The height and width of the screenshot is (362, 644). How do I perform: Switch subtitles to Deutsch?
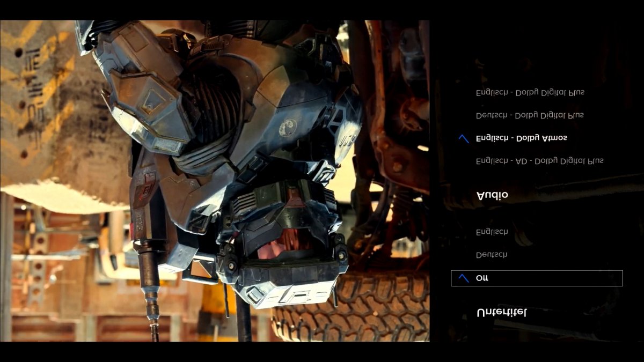(x=492, y=255)
